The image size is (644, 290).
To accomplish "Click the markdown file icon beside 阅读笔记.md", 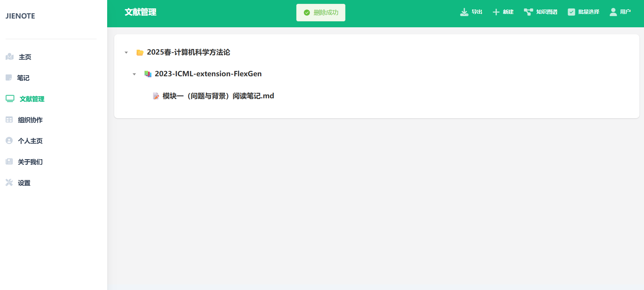I will (x=156, y=96).
